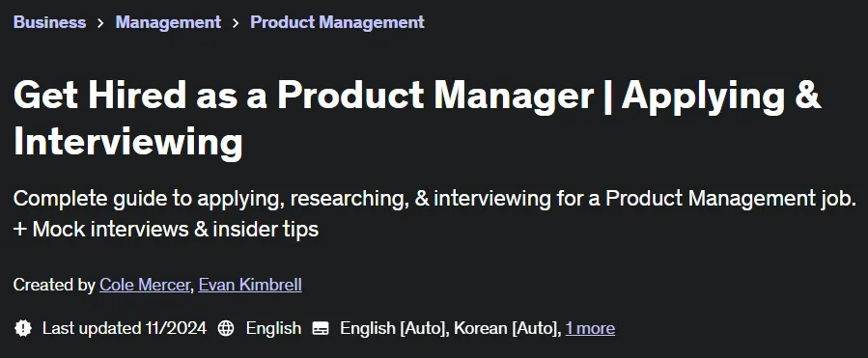The image size is (868, 358).
Task: Click the word 'Interviewing' in the title
Action: [127, 143]
